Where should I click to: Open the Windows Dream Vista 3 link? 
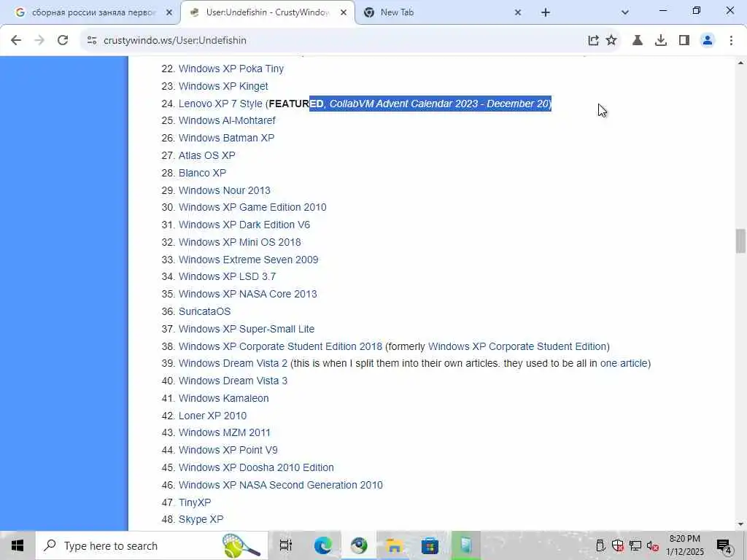[233, 381]
